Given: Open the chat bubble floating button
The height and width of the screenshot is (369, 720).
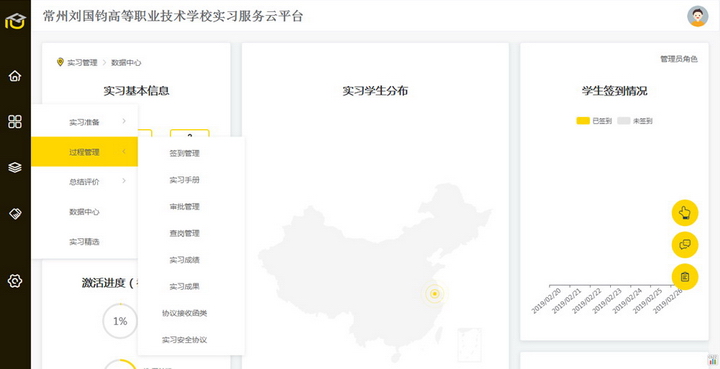Looking at the screenshot, I should click(685, 245).
